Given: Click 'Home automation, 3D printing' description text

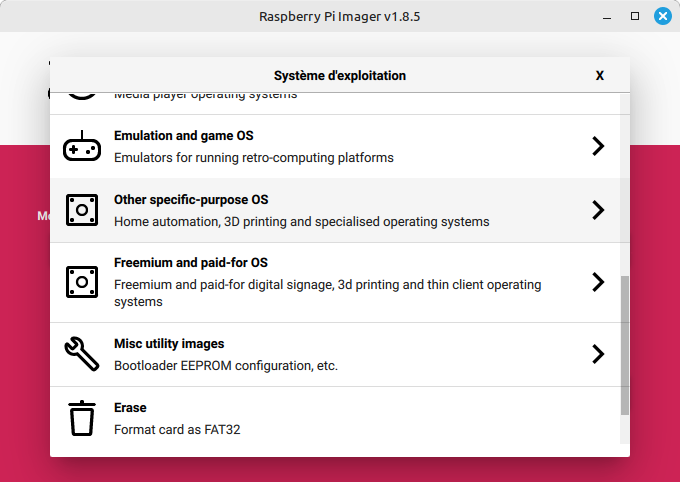Looking at the screenshot, I should click(x=301, y=222).
